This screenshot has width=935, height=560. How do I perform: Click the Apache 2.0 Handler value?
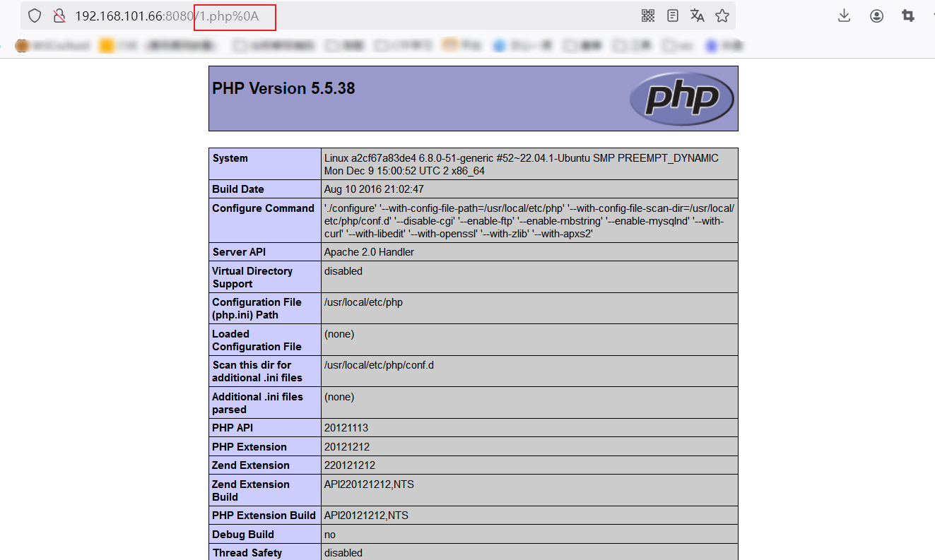pyautogui.click(x=369, y=252)
